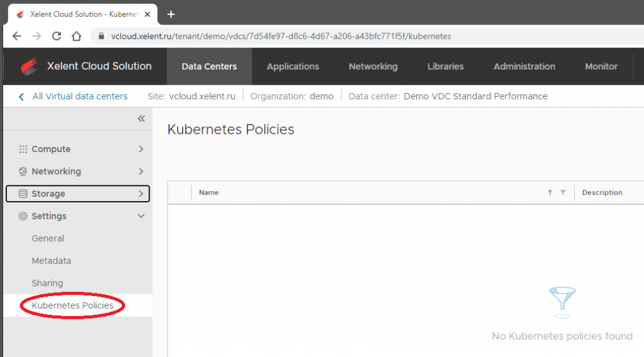Select the Xelent Cloud Solution browser tab
This screenshot has width=644, height=357.
pyautogui.click(x=82, y=14)
